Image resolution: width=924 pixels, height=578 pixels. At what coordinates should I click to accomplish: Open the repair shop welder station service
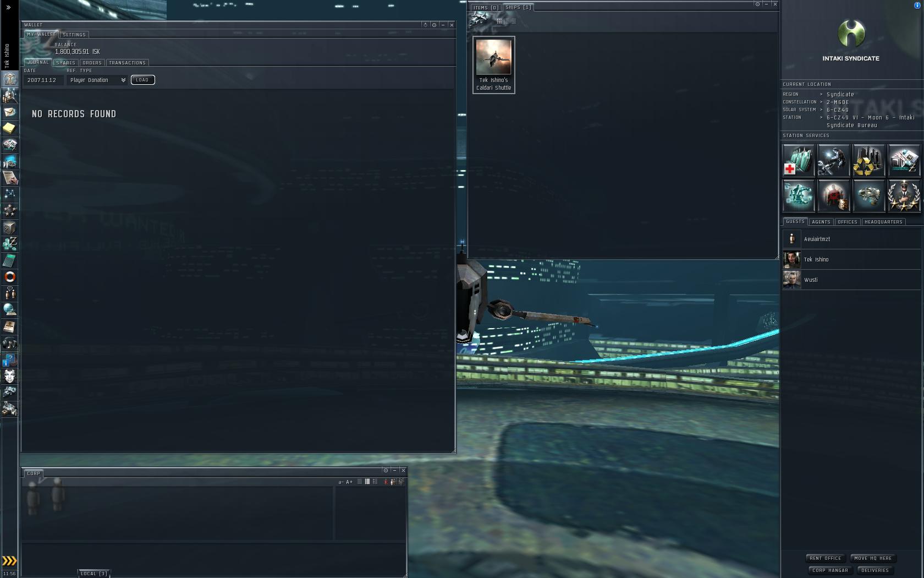tap(834, 160)
